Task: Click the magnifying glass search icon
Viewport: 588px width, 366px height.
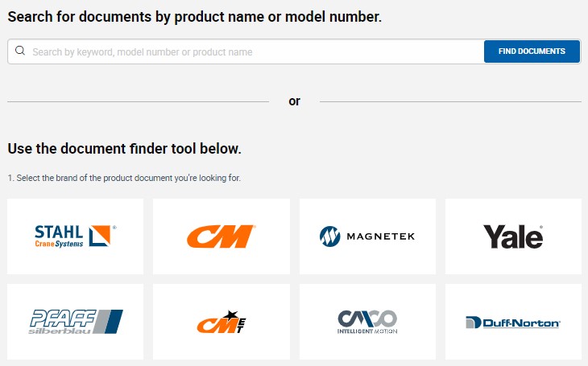Action: pyautogui.click(x=20, y=51)
